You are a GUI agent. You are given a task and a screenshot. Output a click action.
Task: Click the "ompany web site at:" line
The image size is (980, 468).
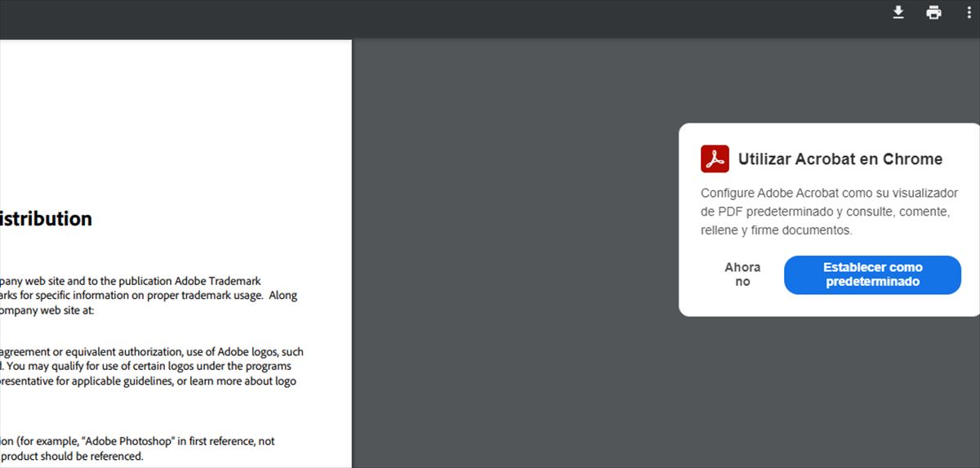(47, 310)
